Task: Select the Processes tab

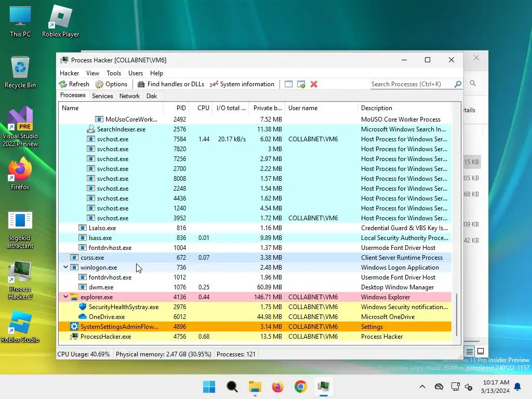Action: pyautogui.click(x=73, y=96)
